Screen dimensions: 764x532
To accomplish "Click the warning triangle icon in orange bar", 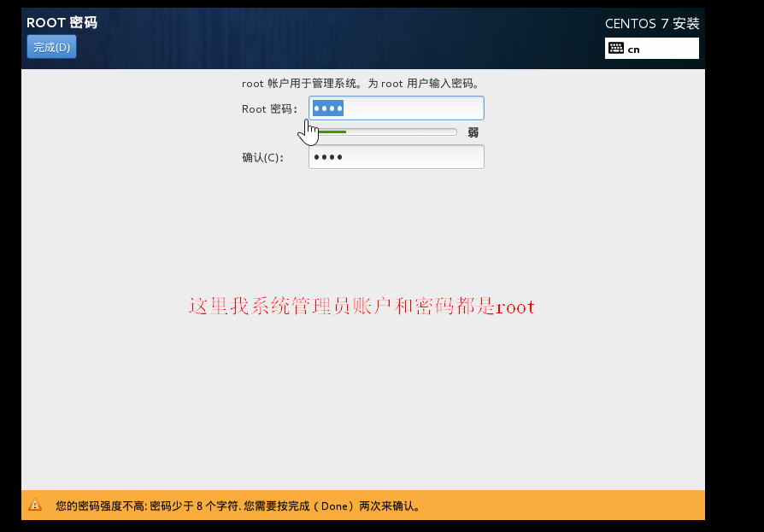I will coord(35,505).
